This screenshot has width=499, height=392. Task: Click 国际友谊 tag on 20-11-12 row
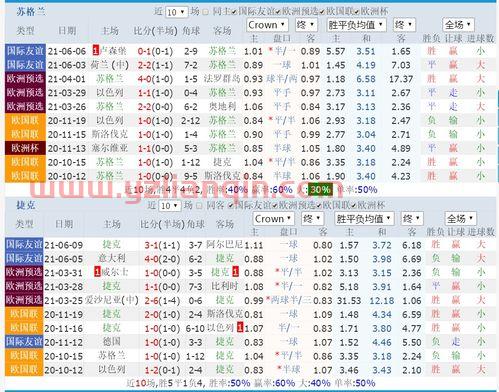click(24, 342)
